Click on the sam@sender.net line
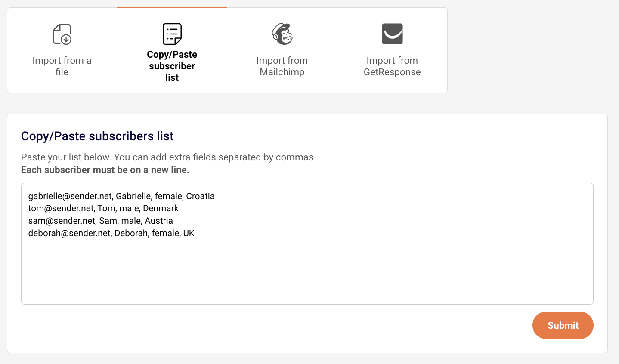This screenshot has height=364, width=619. 62,221
